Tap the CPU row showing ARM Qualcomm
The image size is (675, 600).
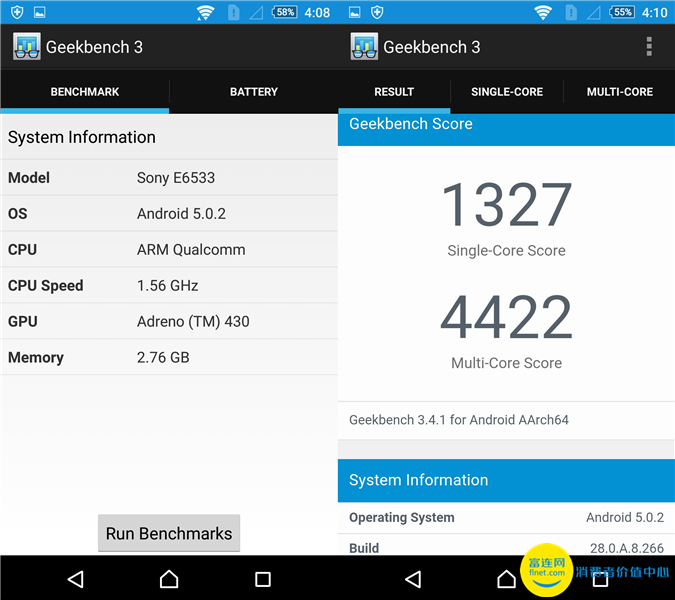click(169, 249)
